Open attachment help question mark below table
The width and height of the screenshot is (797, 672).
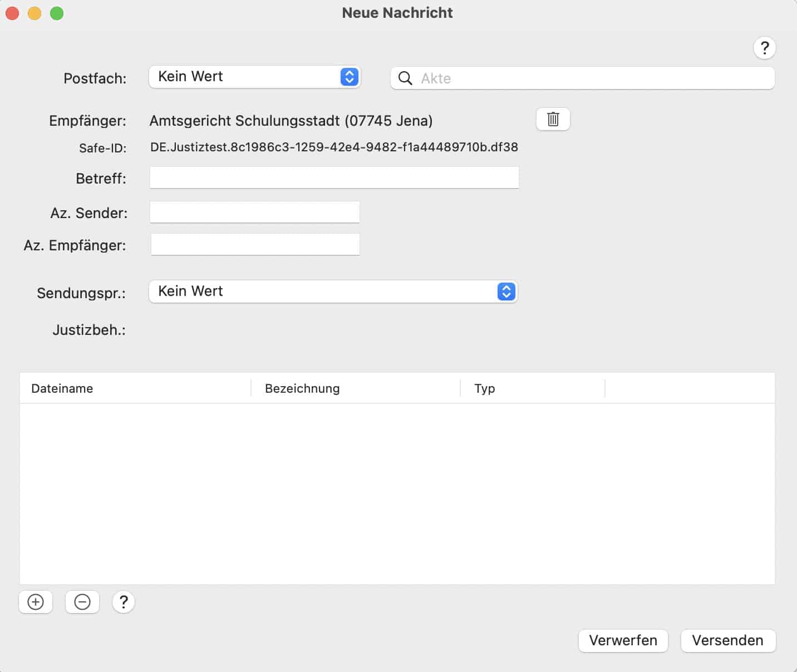(124, 602)
